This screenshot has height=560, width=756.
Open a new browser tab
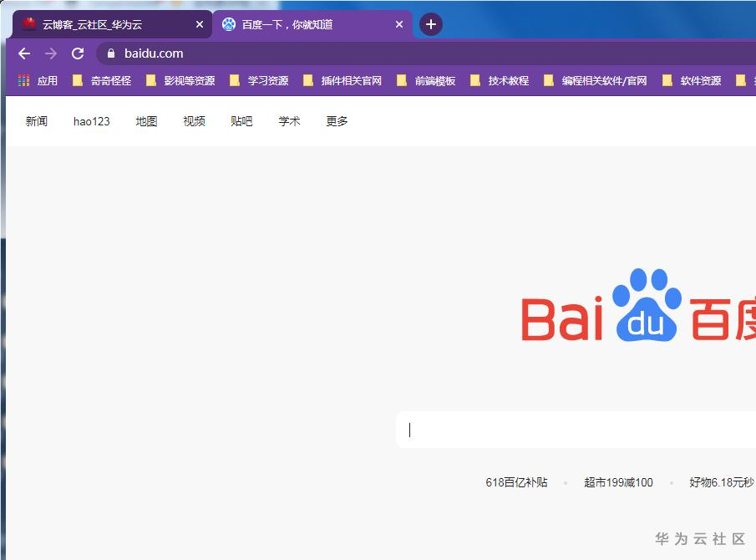pyautogui.click(x=431, y=24)
